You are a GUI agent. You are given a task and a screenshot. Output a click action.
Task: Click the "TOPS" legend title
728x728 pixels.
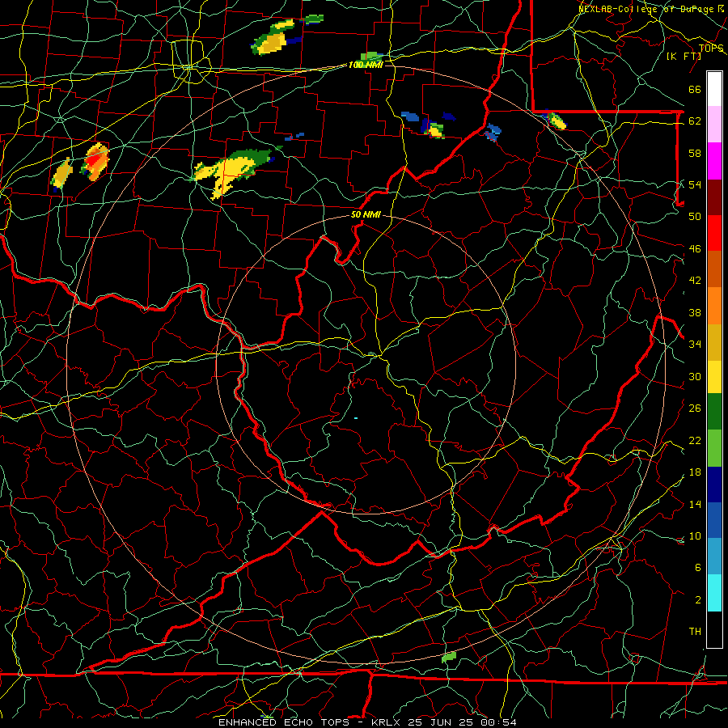click(711, 48)
